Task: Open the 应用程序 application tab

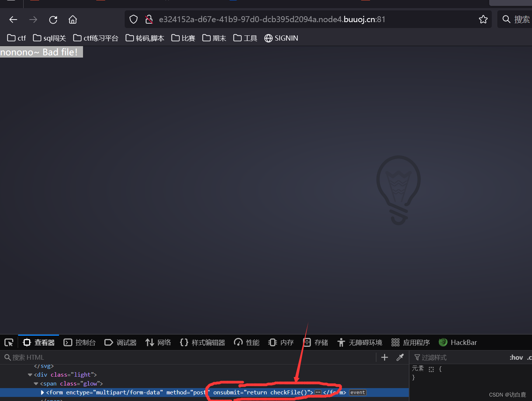Action: [411, 343]
